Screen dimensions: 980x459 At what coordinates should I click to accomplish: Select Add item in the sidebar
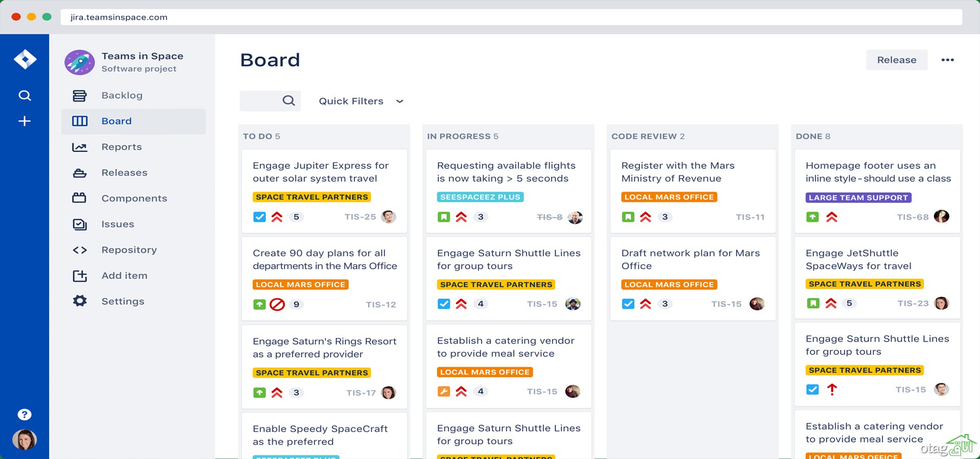pyautogui.click(x=134, y=275)
